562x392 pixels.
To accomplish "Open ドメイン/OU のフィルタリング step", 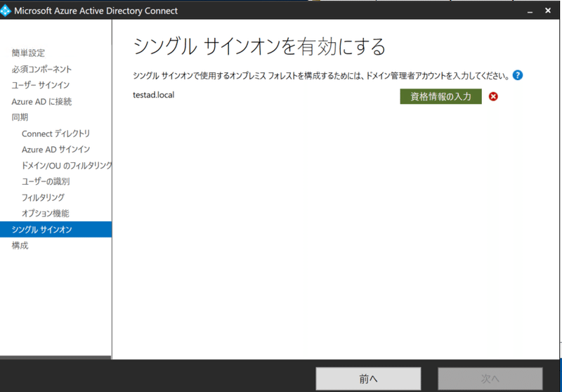I will [x=67, y=165].
